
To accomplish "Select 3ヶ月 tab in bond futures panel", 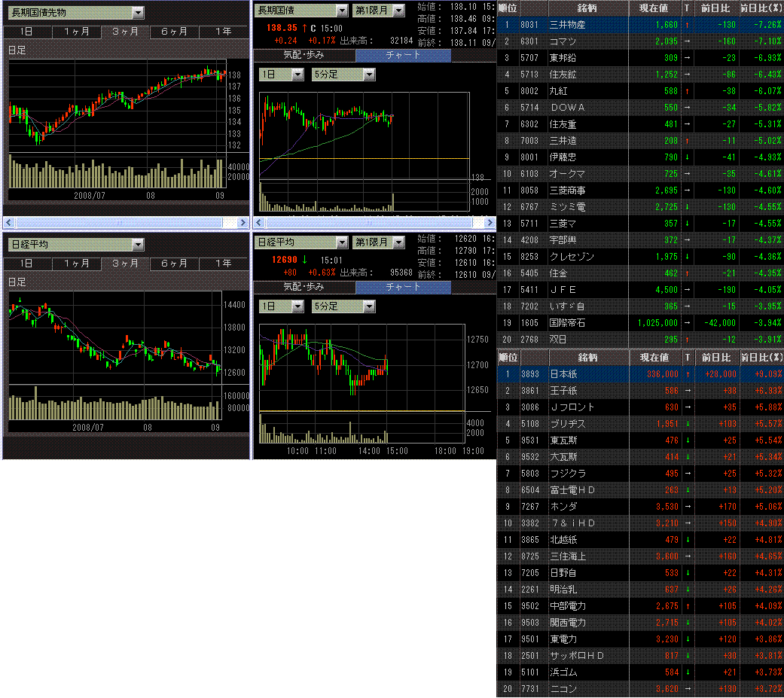I will (x=125, y=32).
